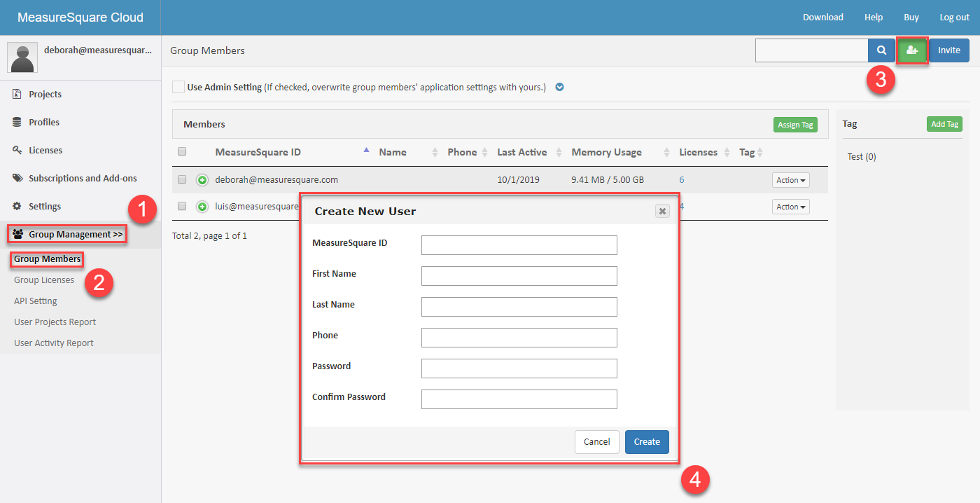Toggle the select-all members checkbox
980x503 pixels.
point(182,151)
